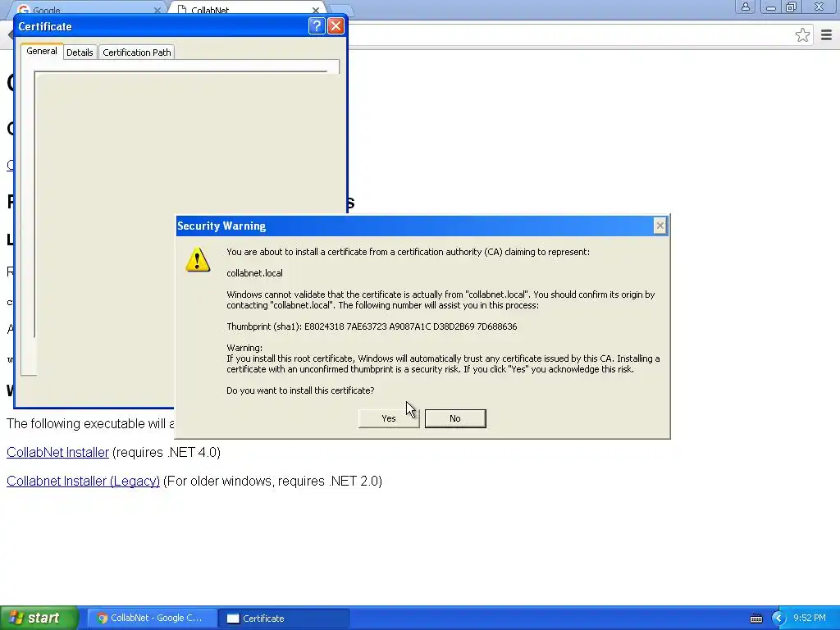Viewport: 840px width, 630px height.
Task: Close the Security Warning dialog
Action: pyautogui.click(x=660, y=226)
